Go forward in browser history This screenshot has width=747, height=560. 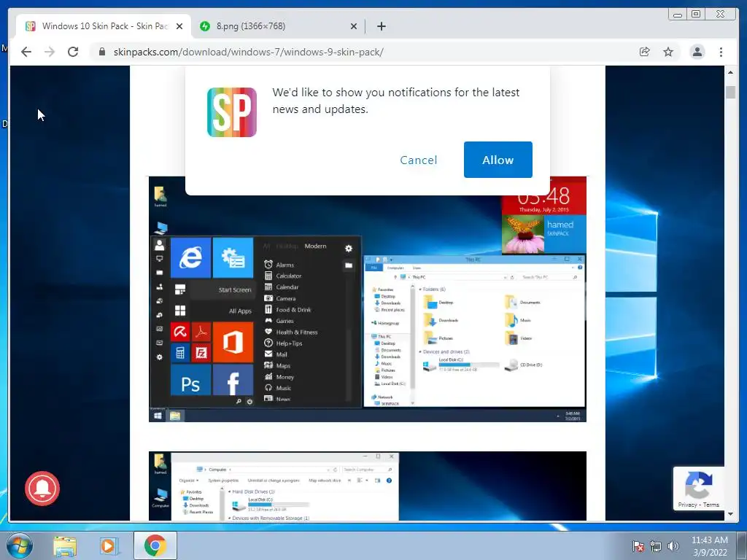pyautogui.click(x=50, y=52)
